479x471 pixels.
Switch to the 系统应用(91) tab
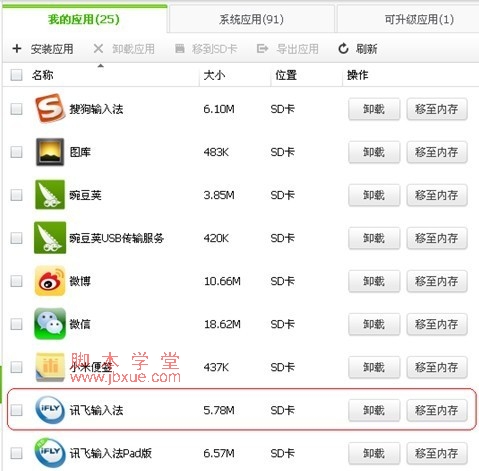(x=251, y=19)
